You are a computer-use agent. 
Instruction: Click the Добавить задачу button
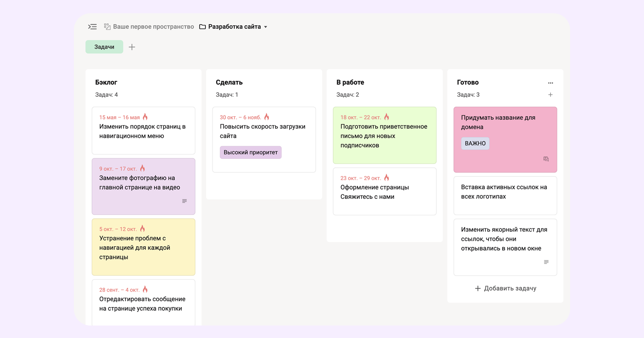click(x=505, y=288)
